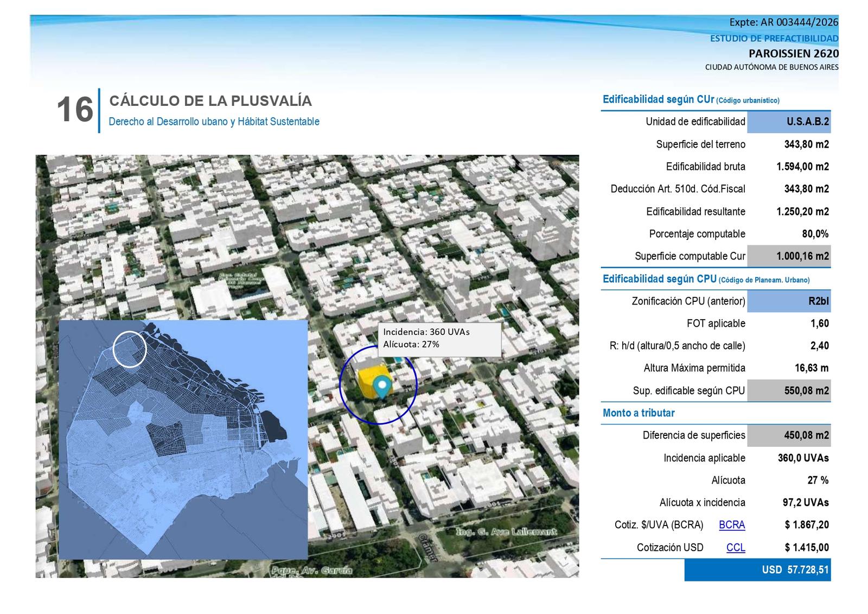Screen dimensions: 868x614
Task: Click the Incidencia 360 UVAs tooltip
Action: [x=439, y=340]
